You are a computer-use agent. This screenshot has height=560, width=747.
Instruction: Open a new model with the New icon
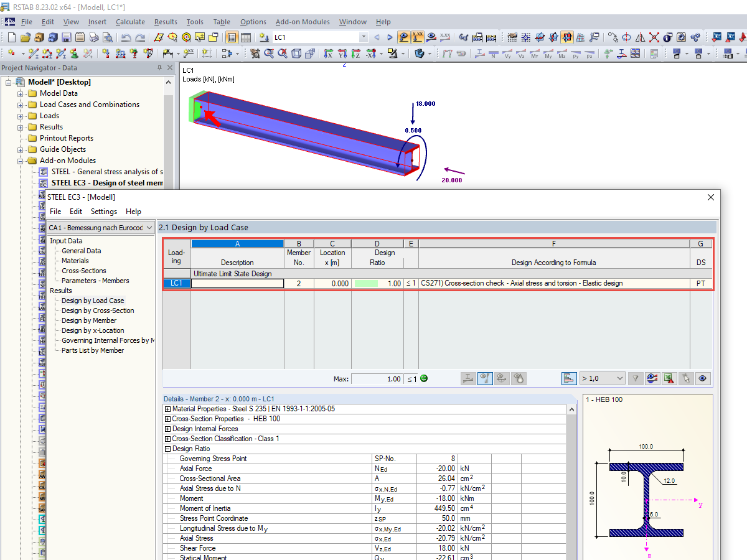pos(12,37)
